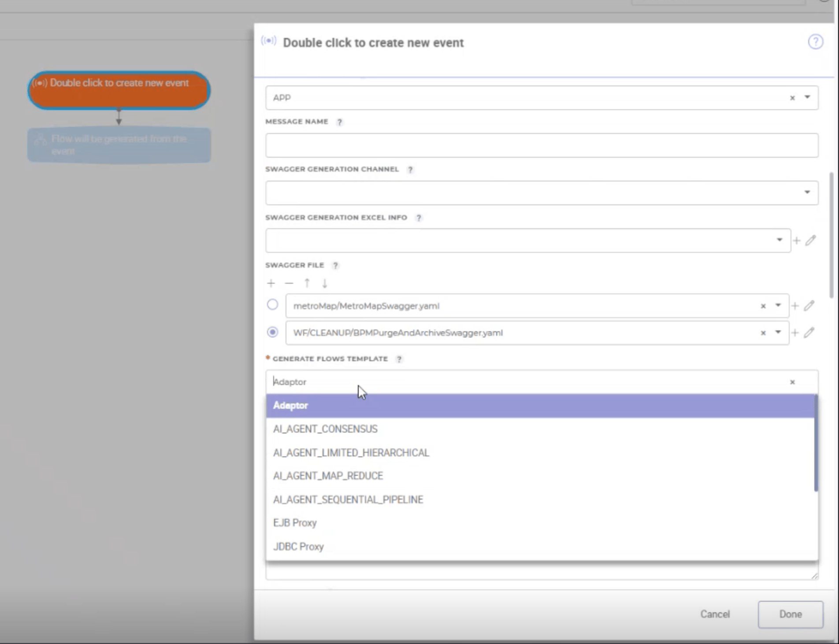The image size is (839, 644).
Task: Move selected Swagger file up
Action: 307,283
